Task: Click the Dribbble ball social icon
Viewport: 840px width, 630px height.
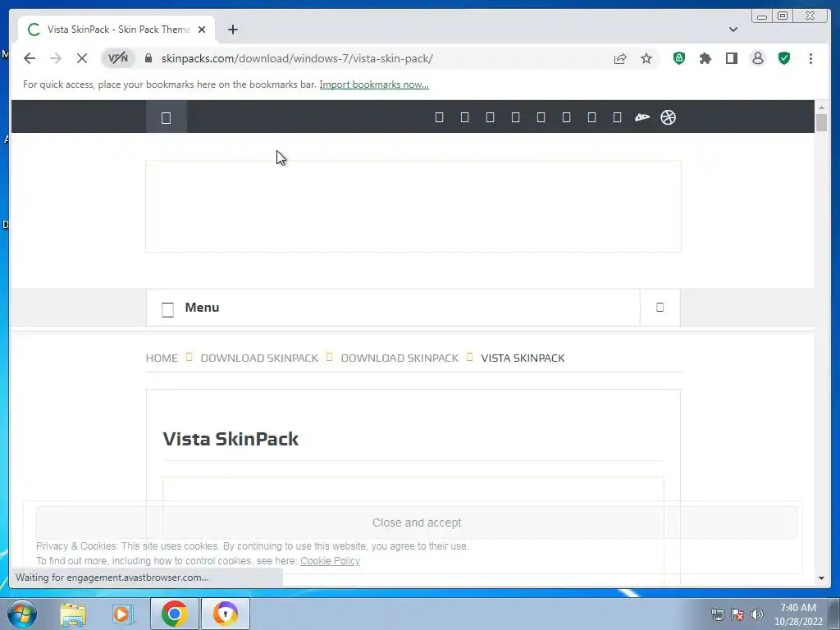Action: [668, 117]
